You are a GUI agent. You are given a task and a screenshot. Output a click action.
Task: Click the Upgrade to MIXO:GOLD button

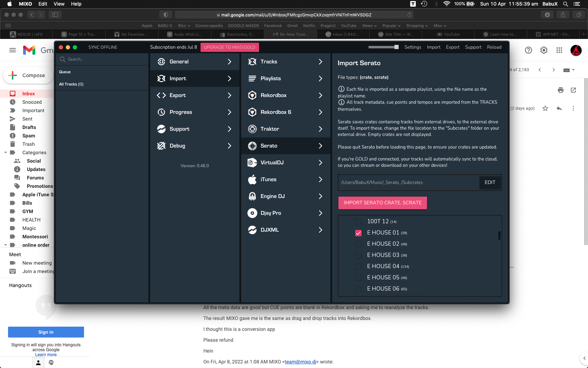230,47
